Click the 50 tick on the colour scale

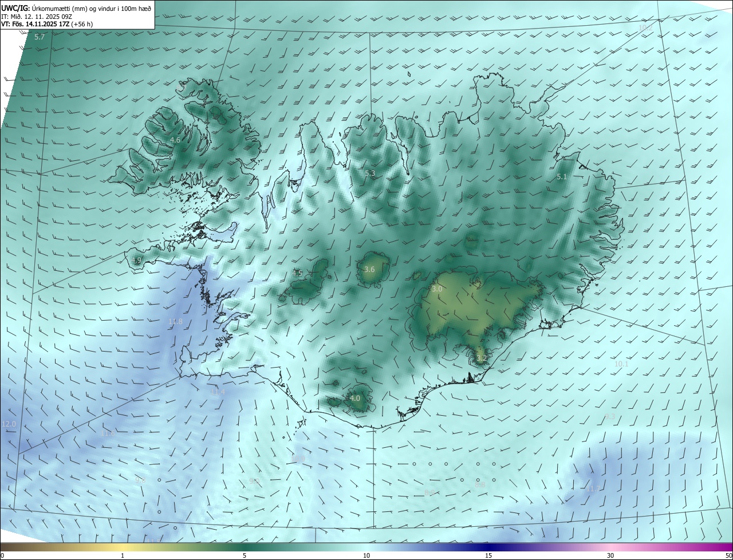(728, 555)
